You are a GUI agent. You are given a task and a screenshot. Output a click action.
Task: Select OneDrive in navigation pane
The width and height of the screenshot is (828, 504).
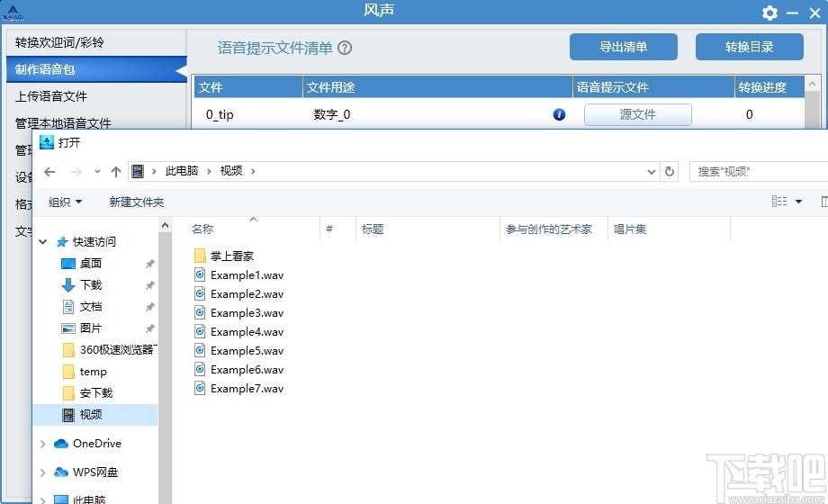[88, 444]
